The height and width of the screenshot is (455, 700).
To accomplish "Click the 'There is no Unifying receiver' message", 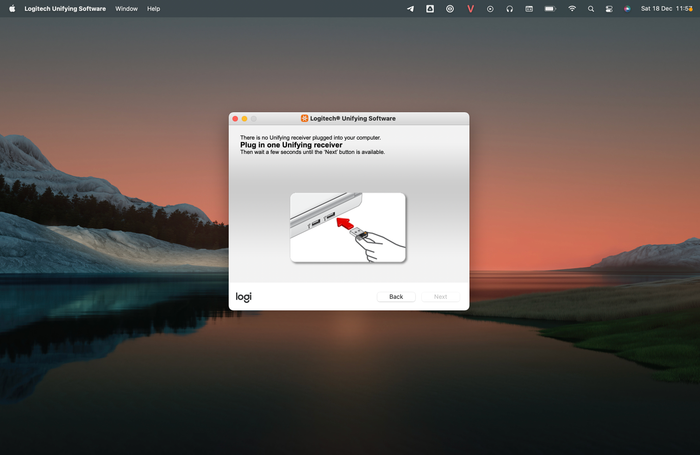I will (310, 138).
